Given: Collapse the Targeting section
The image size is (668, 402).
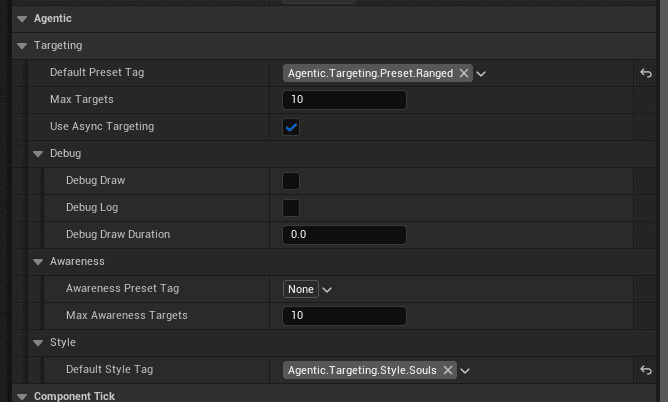Looking at the screenshot, I should coord(22,46).
